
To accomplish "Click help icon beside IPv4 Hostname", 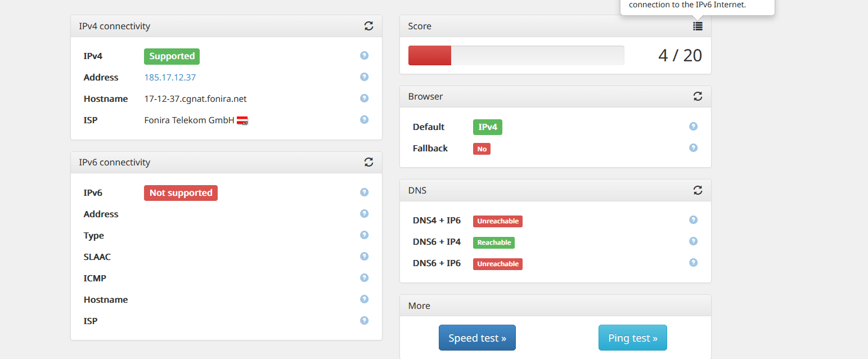I will [x=364, y=98].
